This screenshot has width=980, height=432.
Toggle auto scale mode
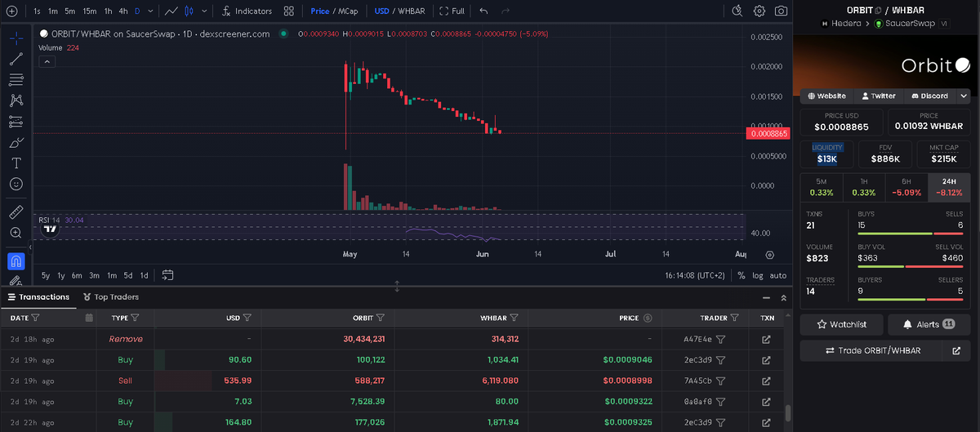778,275
